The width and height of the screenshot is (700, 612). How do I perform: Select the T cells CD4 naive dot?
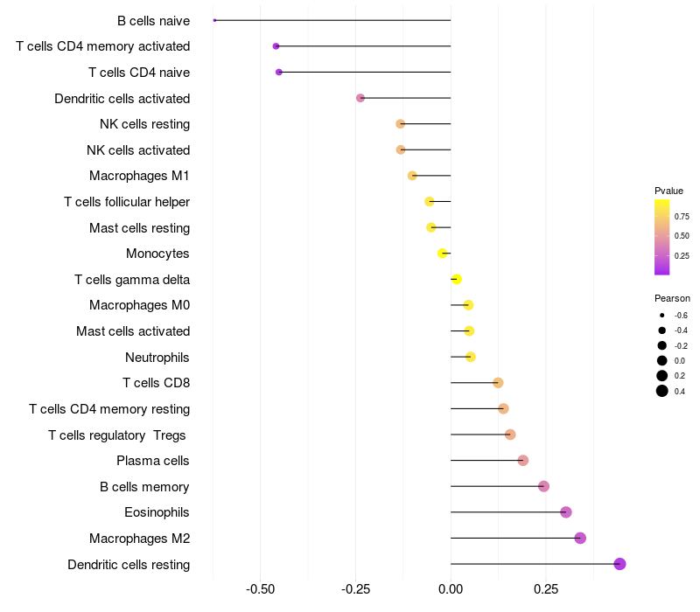pos(279,72)
